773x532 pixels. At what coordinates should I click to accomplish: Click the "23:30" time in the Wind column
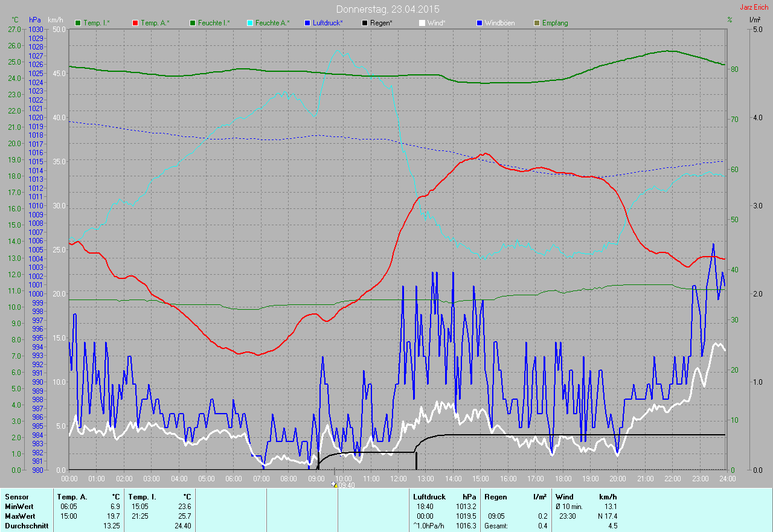click(568, 516)
